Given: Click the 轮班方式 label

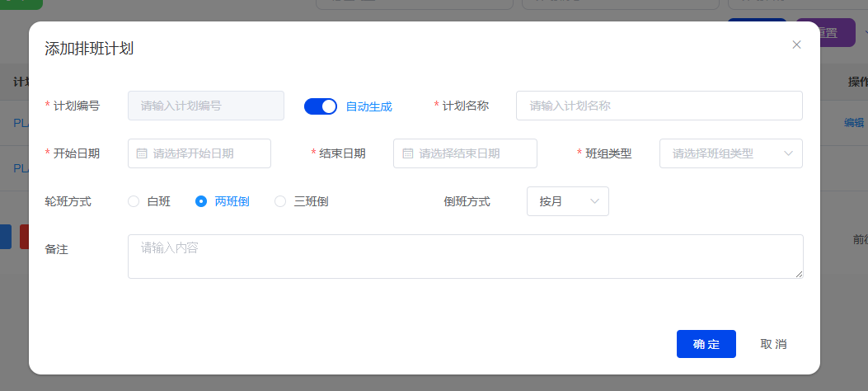Looking at the screenshot, I should (x=68, y=201).
